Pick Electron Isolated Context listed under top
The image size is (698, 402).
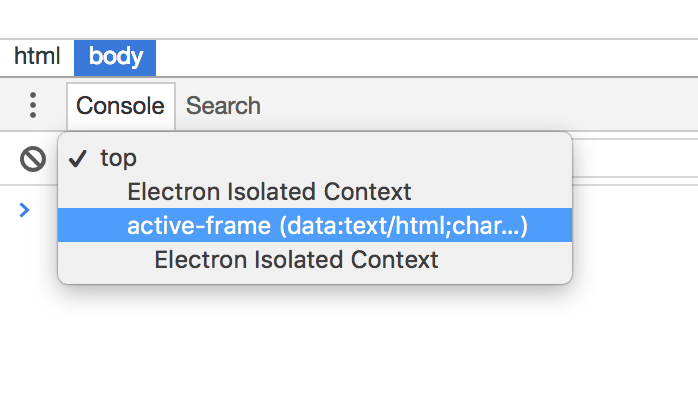[269, 192]
